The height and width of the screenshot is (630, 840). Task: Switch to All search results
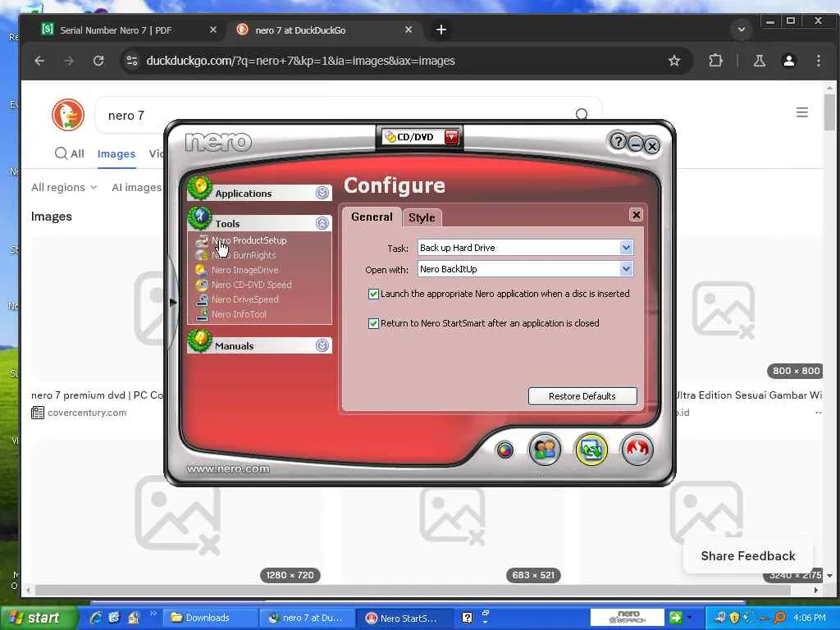click(70, 153)
